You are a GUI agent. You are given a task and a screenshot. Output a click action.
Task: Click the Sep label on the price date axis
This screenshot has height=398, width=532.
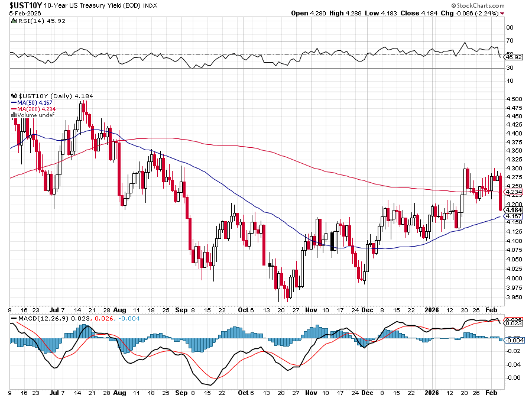pyautogui.click(x=180, y=309)
